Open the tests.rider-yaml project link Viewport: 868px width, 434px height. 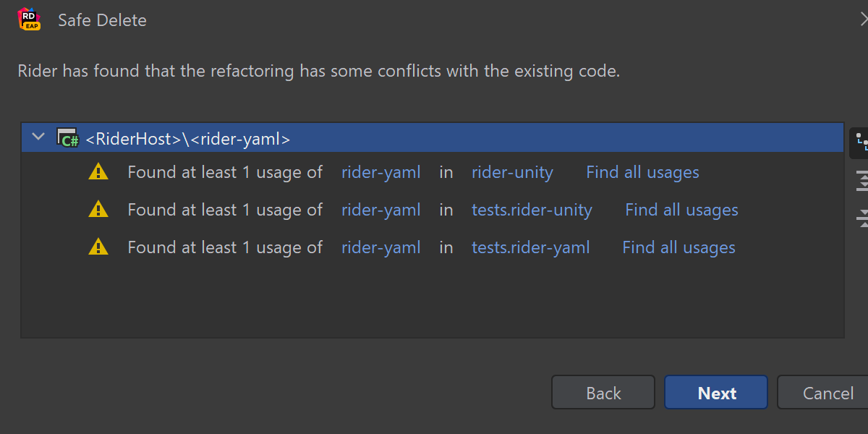(x=530, y=247)
